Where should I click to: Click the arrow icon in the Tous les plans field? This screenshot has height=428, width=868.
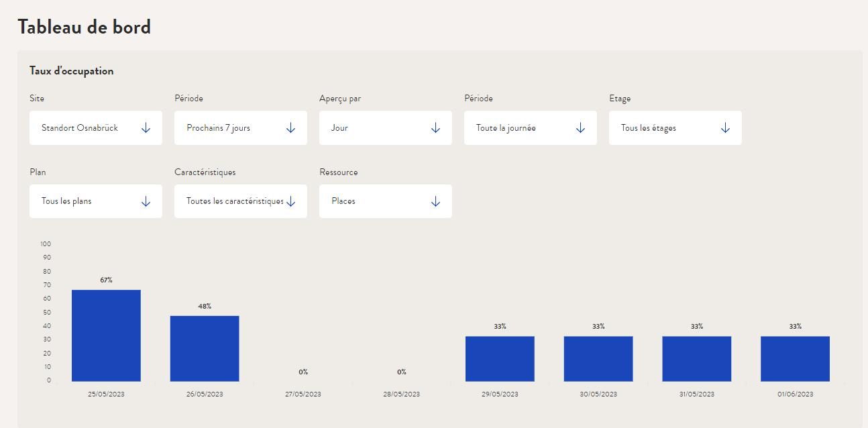click(x=146, y=202)
